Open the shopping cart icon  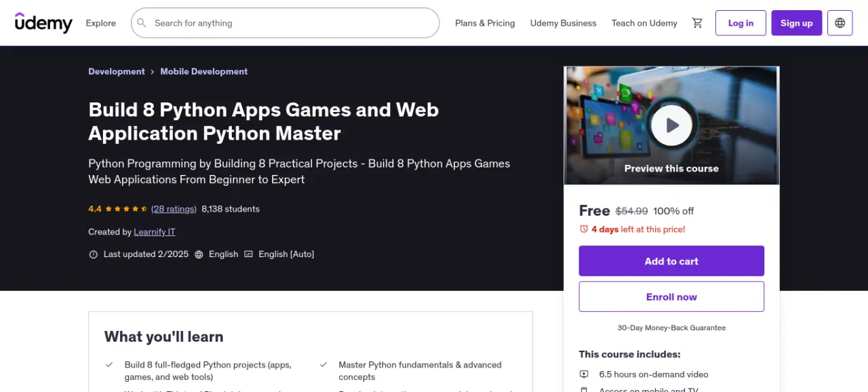(697, 23)
